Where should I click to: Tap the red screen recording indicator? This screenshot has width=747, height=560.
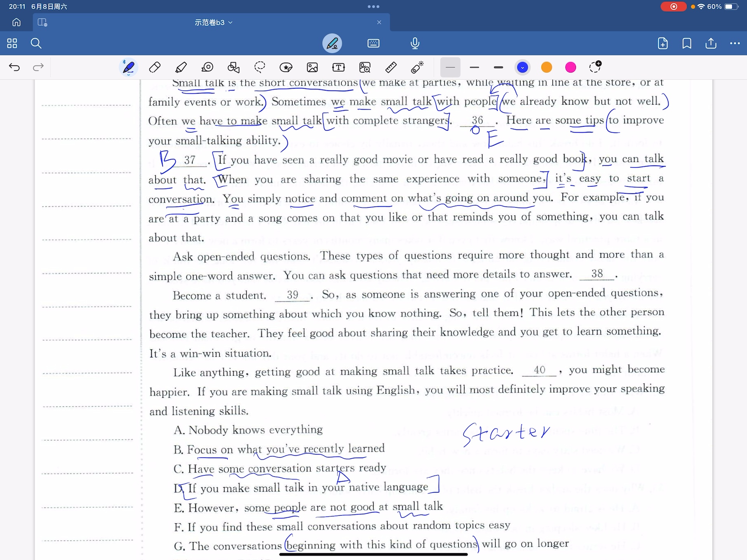tap(673, 7)
